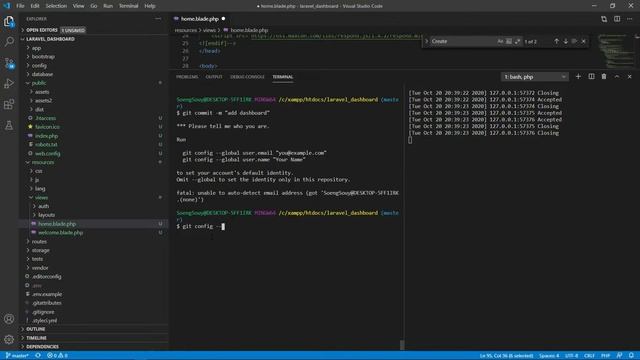This screenshot has height=360, width=640.
Task: Open the Explorer view in activity bar
Action: (x=9, y=21)
